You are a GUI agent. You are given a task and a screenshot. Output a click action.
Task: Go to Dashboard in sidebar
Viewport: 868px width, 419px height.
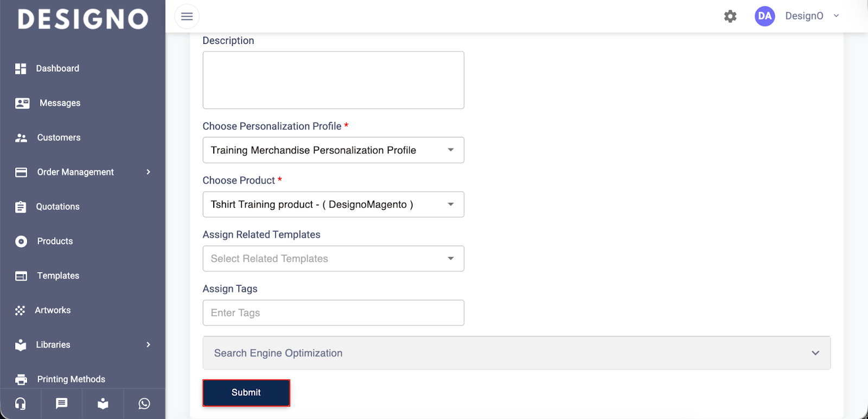pyautogui.click(x=57, y=68)
